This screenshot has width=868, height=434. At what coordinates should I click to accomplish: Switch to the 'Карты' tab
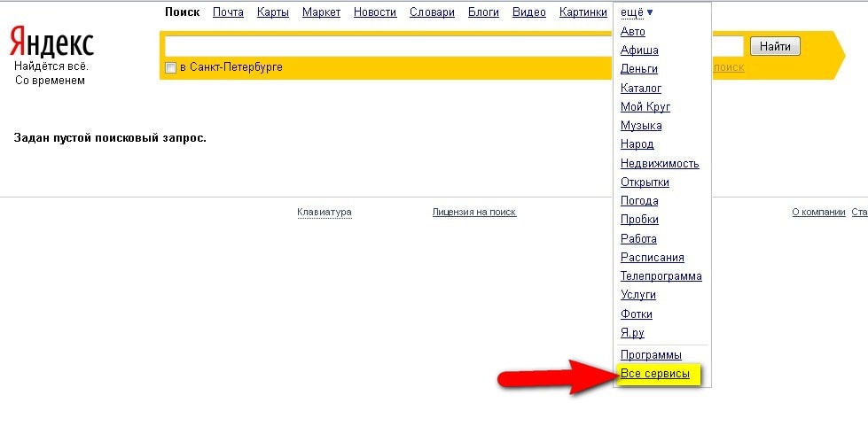[x=272, y=12]
